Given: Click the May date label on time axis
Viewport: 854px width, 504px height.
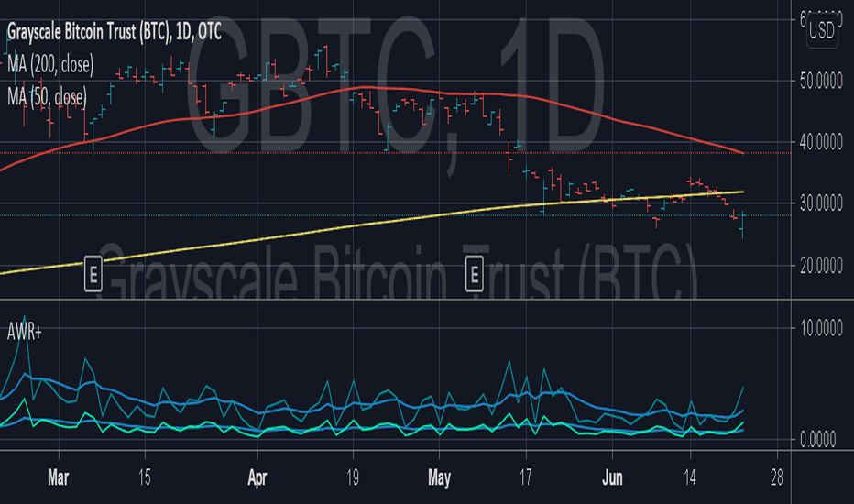Looking at the screenshot, I should click(439, 477).
